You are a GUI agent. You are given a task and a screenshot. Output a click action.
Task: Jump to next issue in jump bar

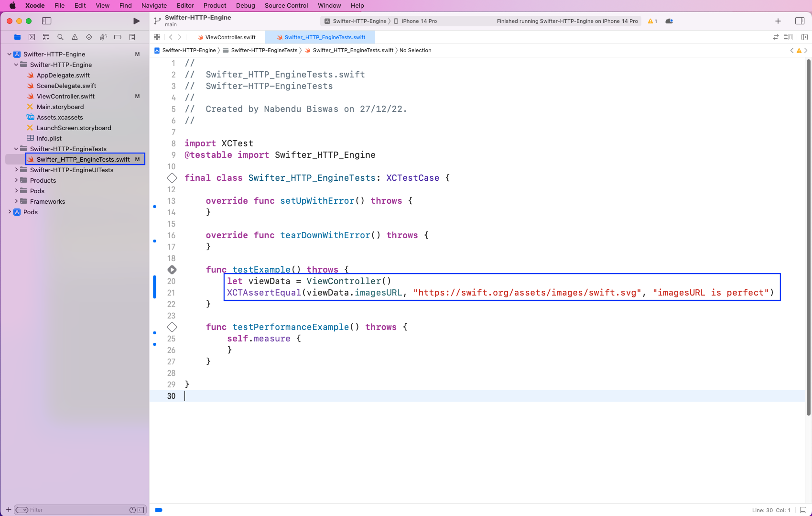pos(806,50)
